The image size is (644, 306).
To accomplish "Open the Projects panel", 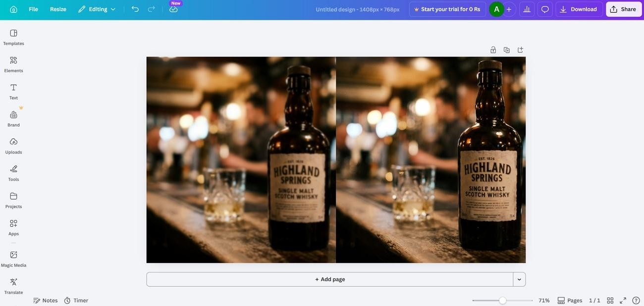I will point(13,201).
